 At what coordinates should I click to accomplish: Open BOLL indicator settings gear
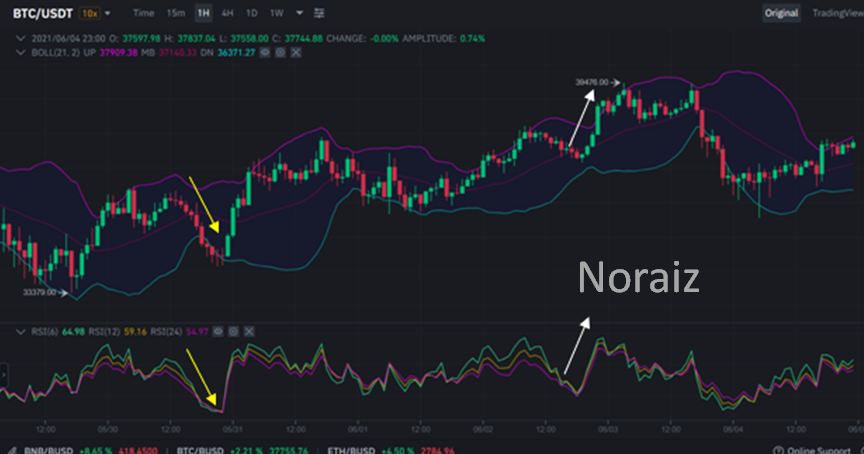pos(280,52)
